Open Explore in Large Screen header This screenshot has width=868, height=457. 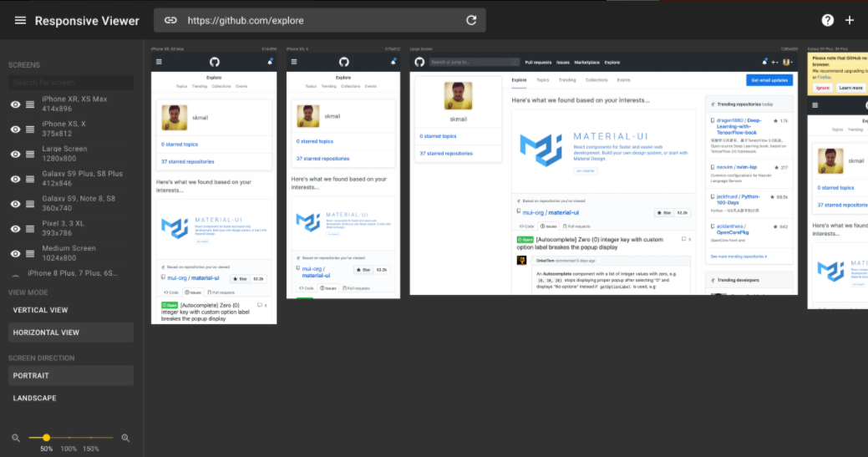click(612, 63)
